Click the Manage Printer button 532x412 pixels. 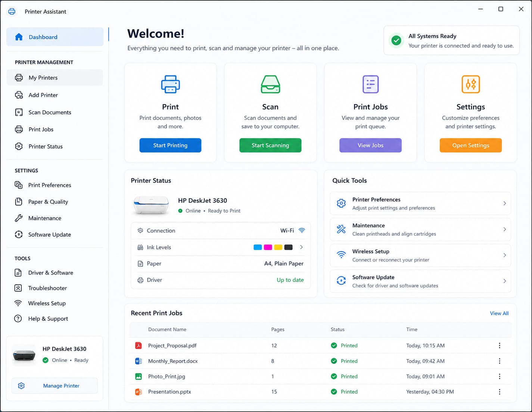(x=55, y=386)
